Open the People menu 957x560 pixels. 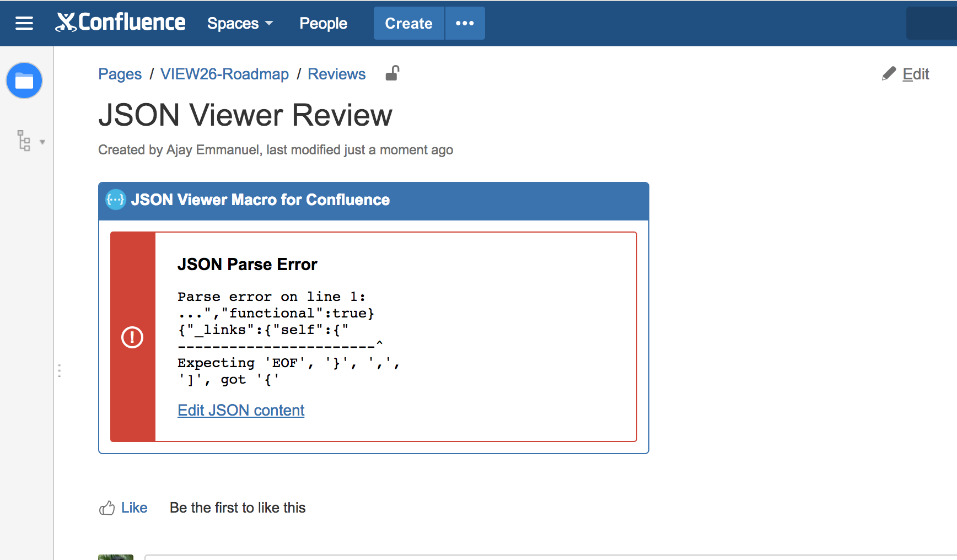click(323, 24)
